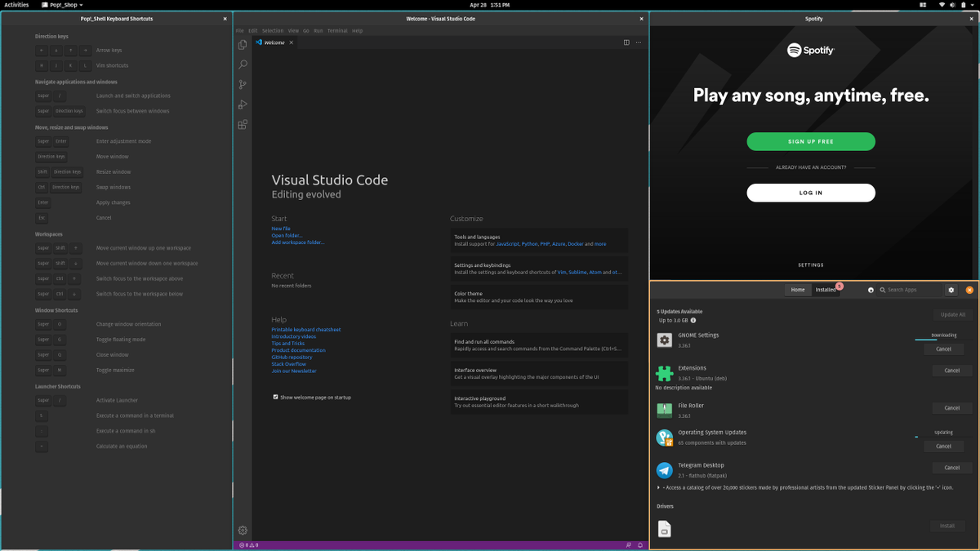Expand the Telegram Desktop release notes triangle
This screenshot has height=551, width=980.
pos(659,487)
